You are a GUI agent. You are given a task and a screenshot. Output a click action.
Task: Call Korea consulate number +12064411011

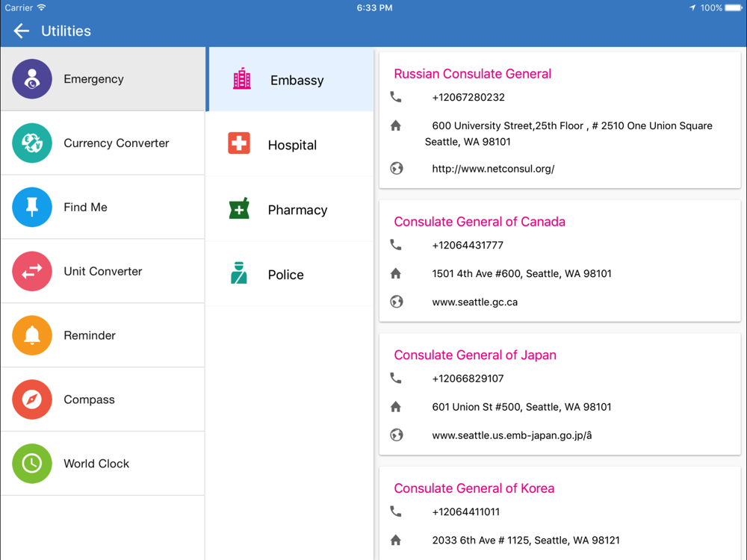tap(465, 511)
